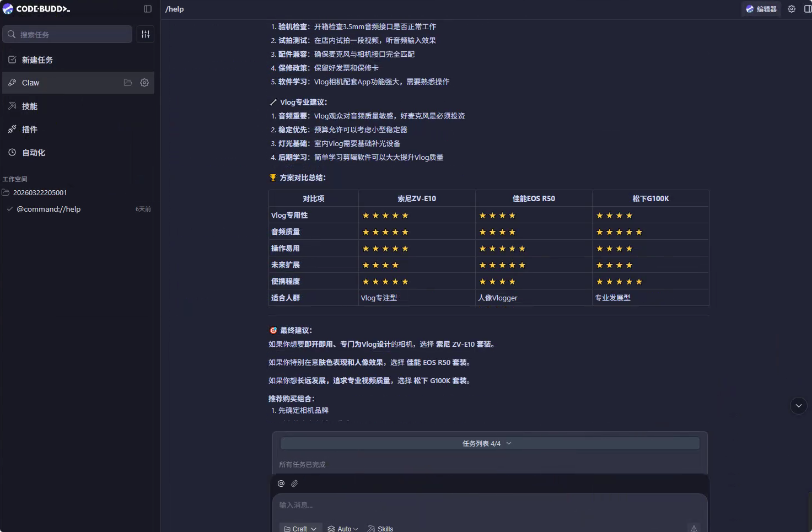Click the /help title text
The image size is (812, 532).
pos(175,9)
